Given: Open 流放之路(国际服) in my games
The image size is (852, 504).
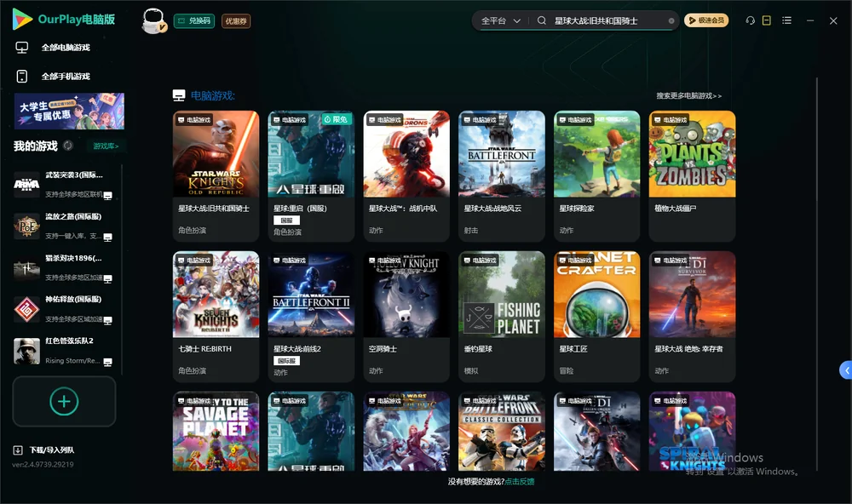Looking at the screenshot, I should [64, 226].
